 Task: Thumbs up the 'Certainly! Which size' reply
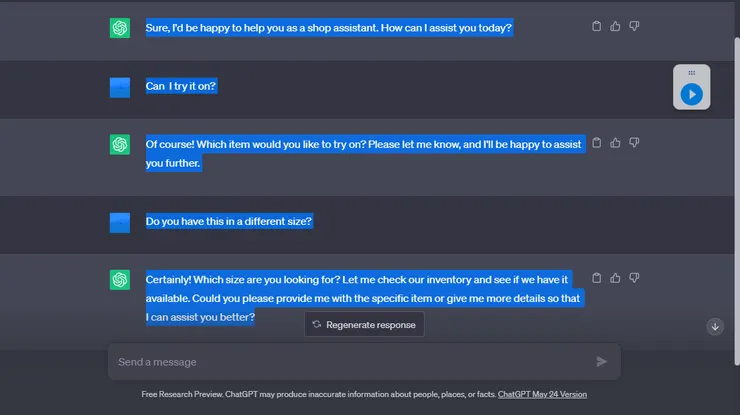coord(615,278)
